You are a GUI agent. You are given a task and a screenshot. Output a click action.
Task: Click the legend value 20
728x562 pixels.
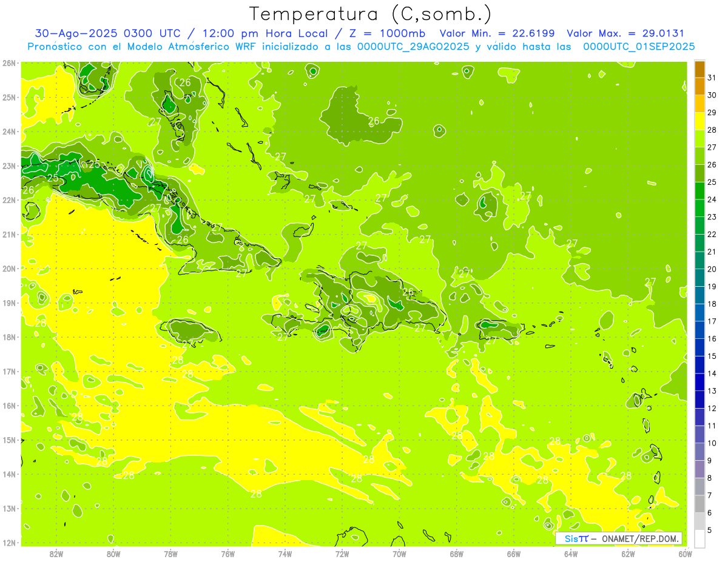712,269
